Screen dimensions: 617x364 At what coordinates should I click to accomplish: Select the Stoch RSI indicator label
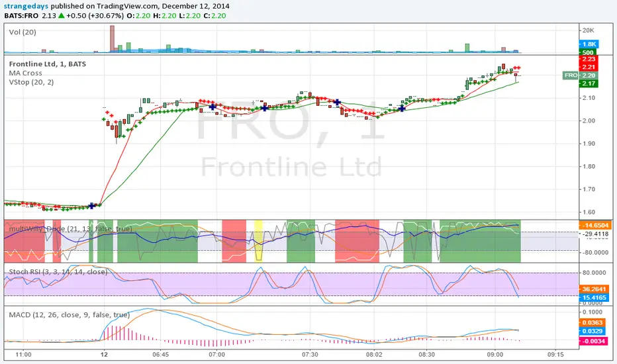tap(58, 271)
